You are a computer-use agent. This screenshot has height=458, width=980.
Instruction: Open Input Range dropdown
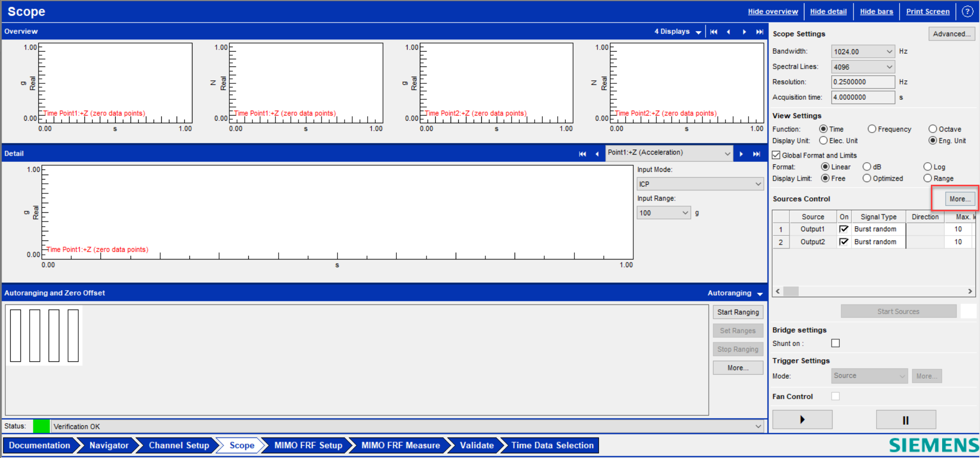tap(664, 213)
